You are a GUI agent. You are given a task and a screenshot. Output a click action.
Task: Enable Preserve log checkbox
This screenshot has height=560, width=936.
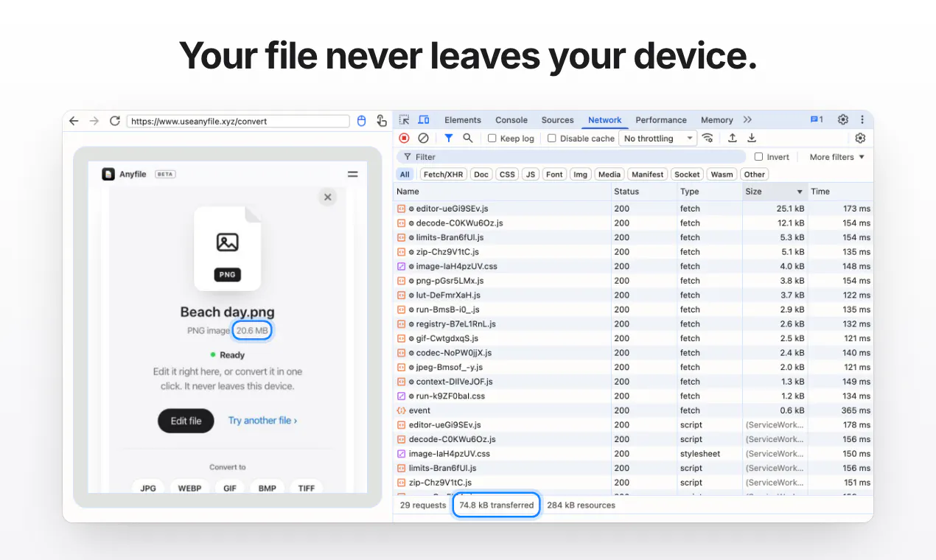(492, 139)
